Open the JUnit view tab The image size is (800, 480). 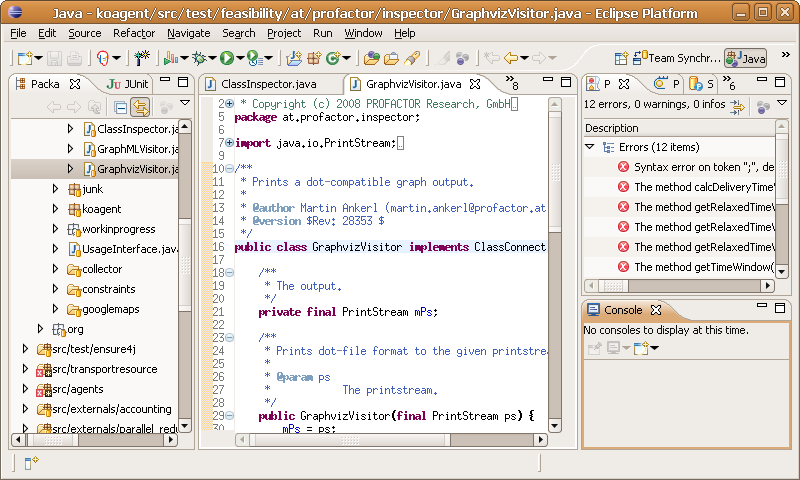click(127, 84)
